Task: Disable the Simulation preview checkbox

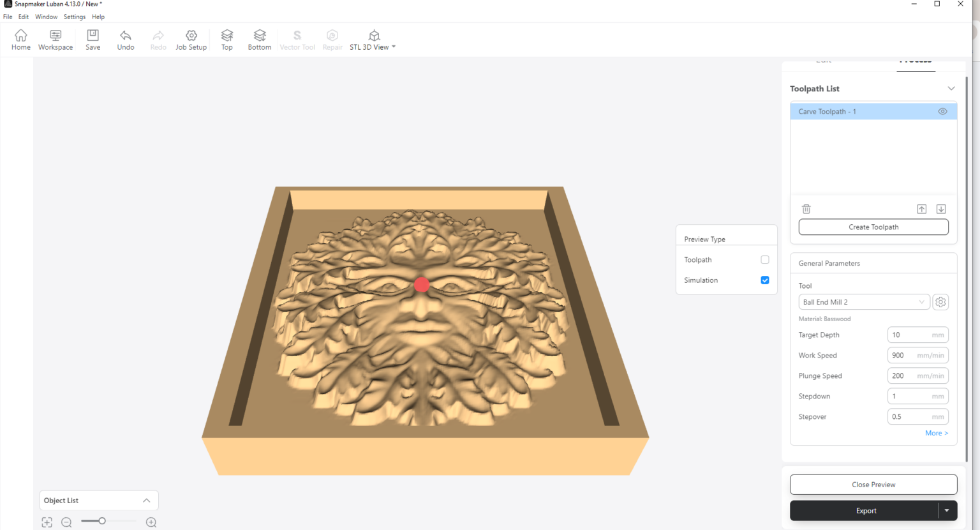Action: tap(764, 280)
